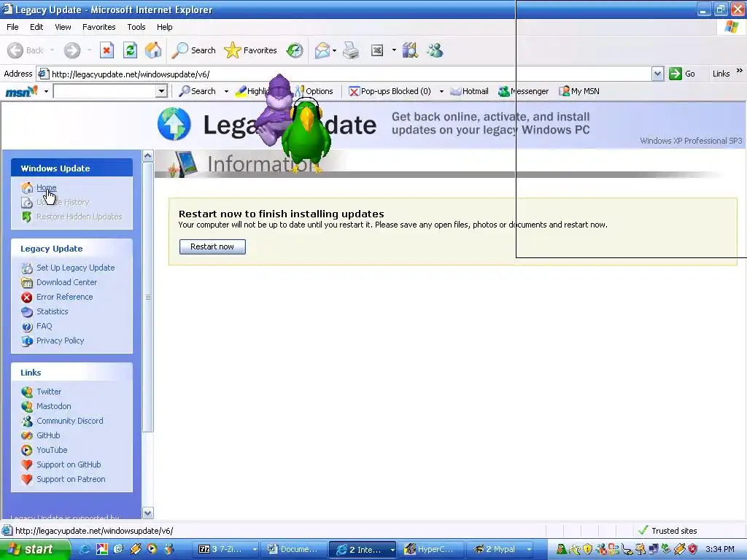Screen dimensions: 747x560
Task: Click the MSN toolbar Search button
Action: pos(197,91)
